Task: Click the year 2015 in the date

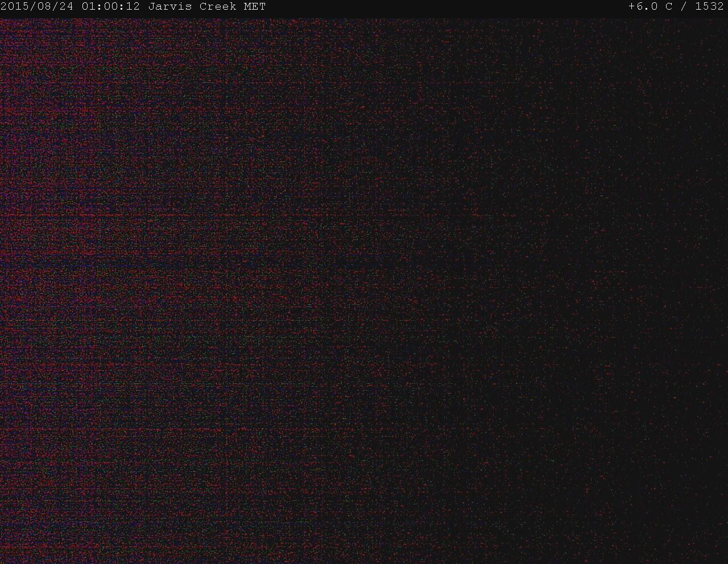Action: [x=16, y=7]
